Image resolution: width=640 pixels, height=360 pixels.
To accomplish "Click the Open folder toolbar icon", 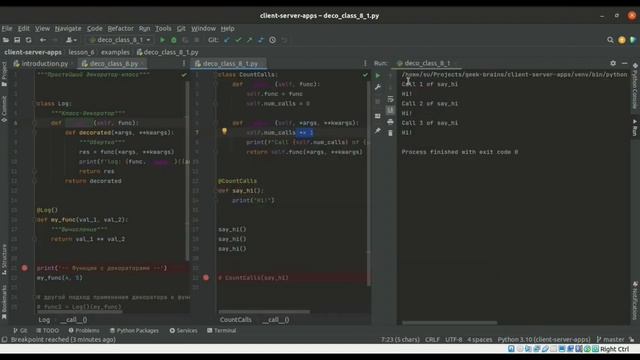I will point(6,40).
